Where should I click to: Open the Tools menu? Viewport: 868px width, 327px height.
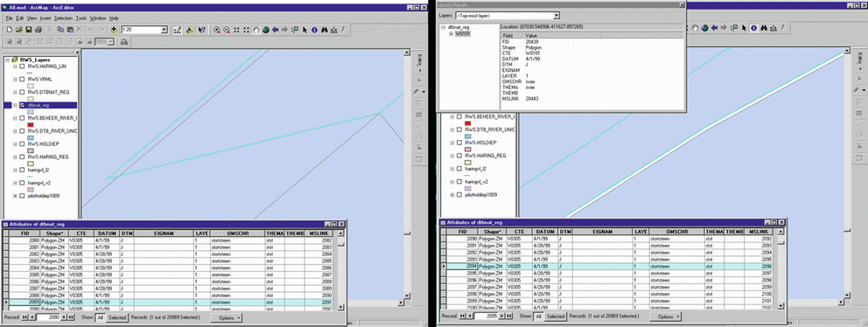[80, 18]
